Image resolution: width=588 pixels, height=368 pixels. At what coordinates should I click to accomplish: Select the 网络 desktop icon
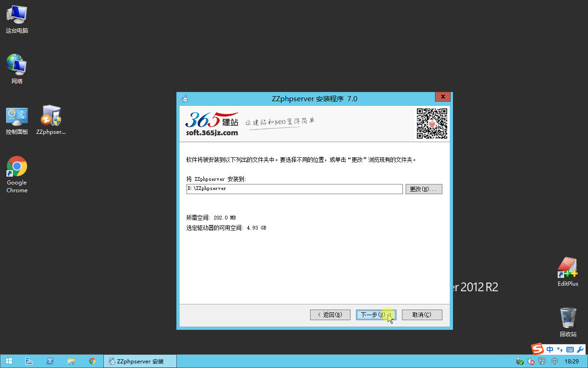(x=17, y=69)
